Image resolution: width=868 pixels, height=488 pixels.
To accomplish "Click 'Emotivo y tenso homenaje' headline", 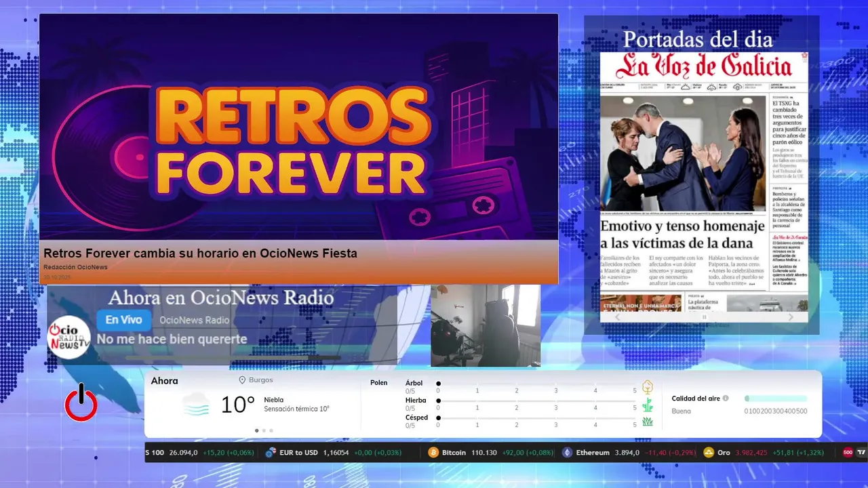I will [682, 235].
